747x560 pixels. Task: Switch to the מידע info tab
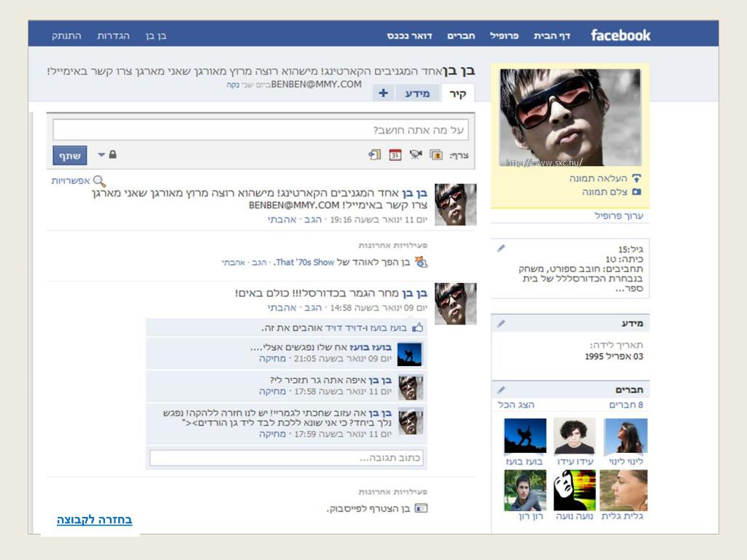click(x=417, y=93)
